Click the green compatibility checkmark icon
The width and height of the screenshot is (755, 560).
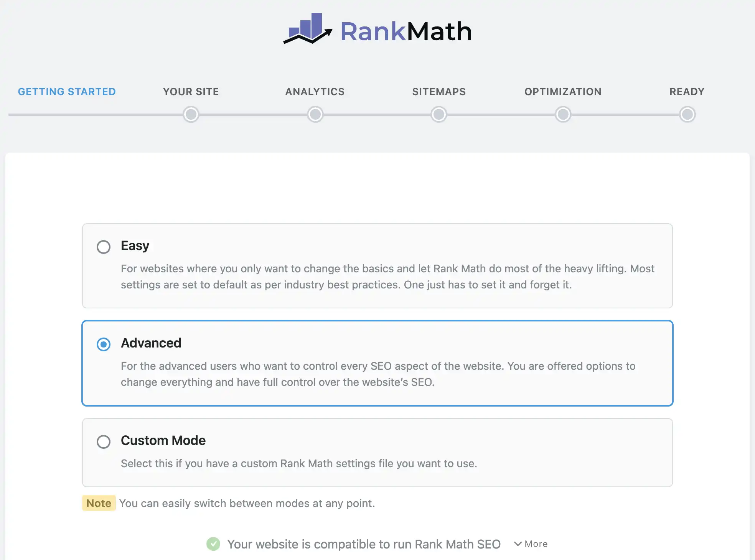[213, 544]
